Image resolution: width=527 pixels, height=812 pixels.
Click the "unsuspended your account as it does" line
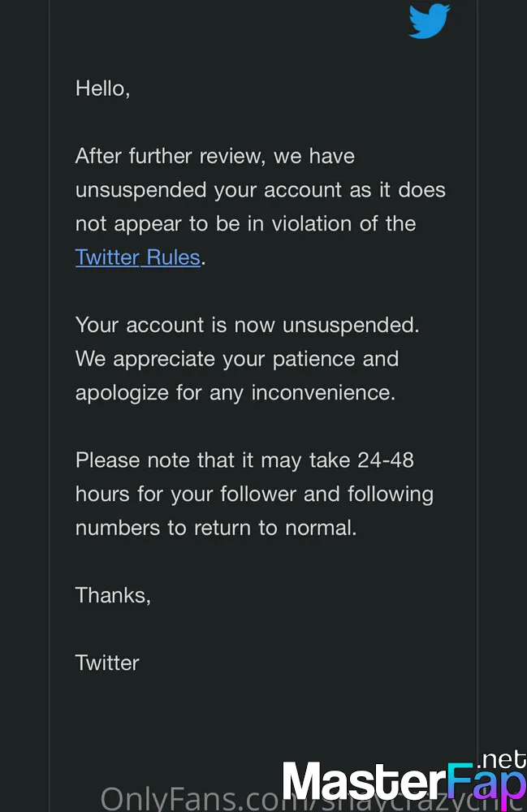pyautogui.click(x=261, y=189)
